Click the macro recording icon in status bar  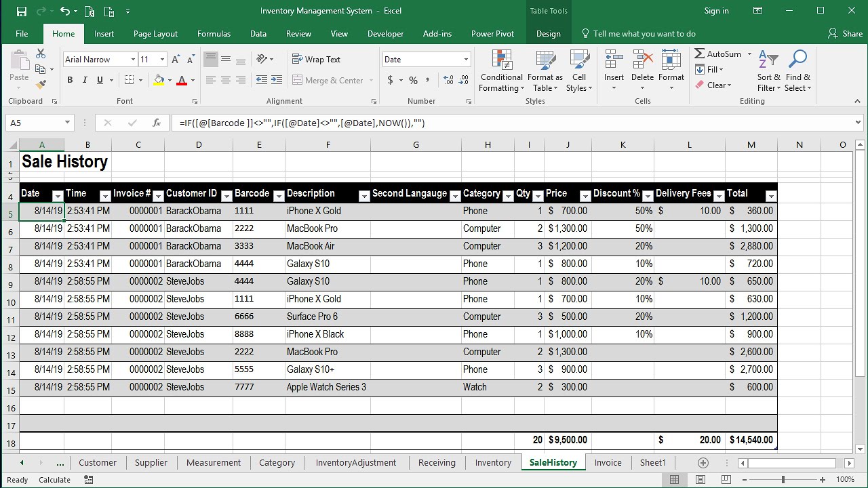point(89,479)
